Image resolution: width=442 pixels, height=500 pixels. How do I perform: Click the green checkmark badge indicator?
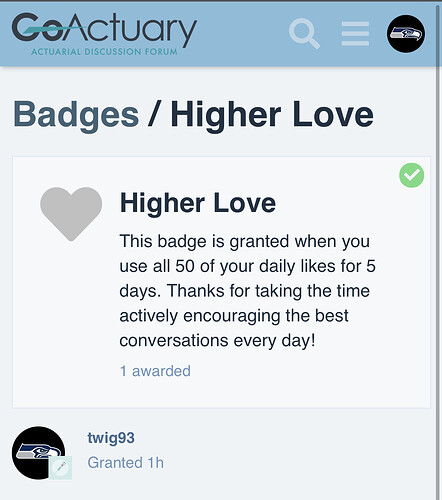pyautogui.click(x=412, y=175)
